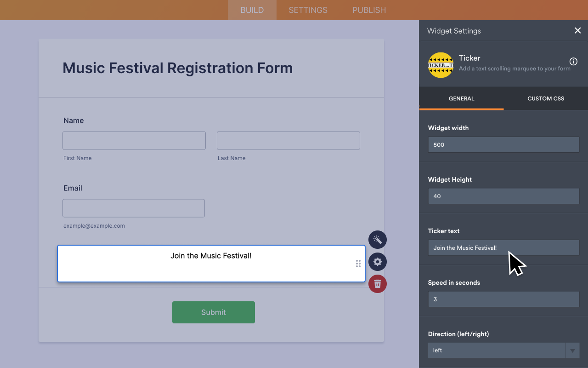Select the BUILD section

252,10
